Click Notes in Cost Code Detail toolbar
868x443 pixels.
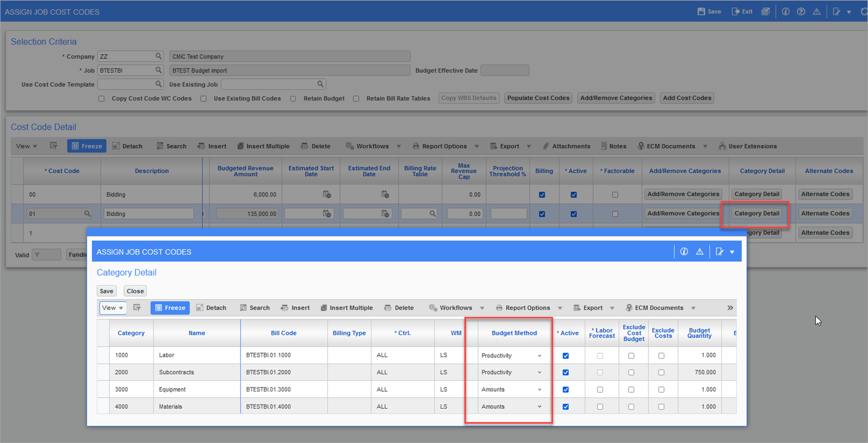613,146
